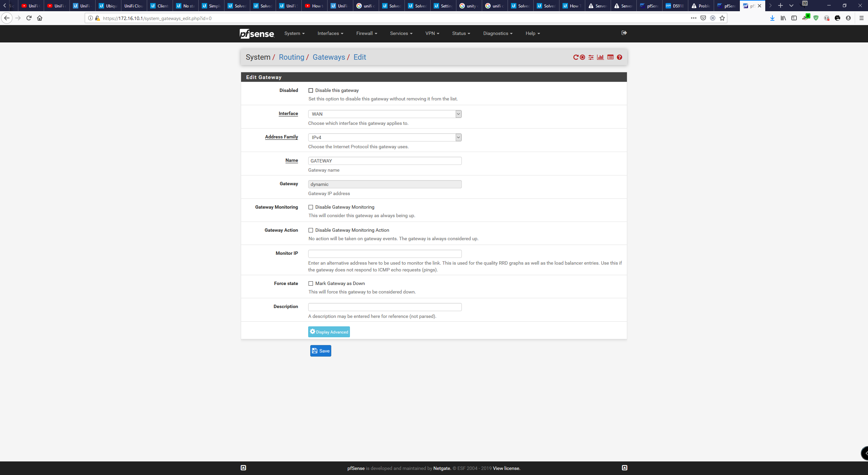The width and height of the screenshot is (868, 475).
Task: Open the status bar-chart icon
Action: (600, 57)
